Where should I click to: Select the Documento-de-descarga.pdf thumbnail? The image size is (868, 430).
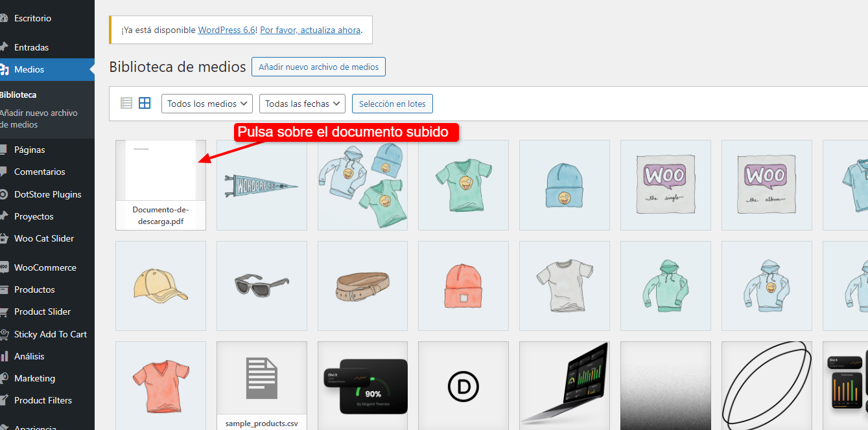click(x=161, y=185)
